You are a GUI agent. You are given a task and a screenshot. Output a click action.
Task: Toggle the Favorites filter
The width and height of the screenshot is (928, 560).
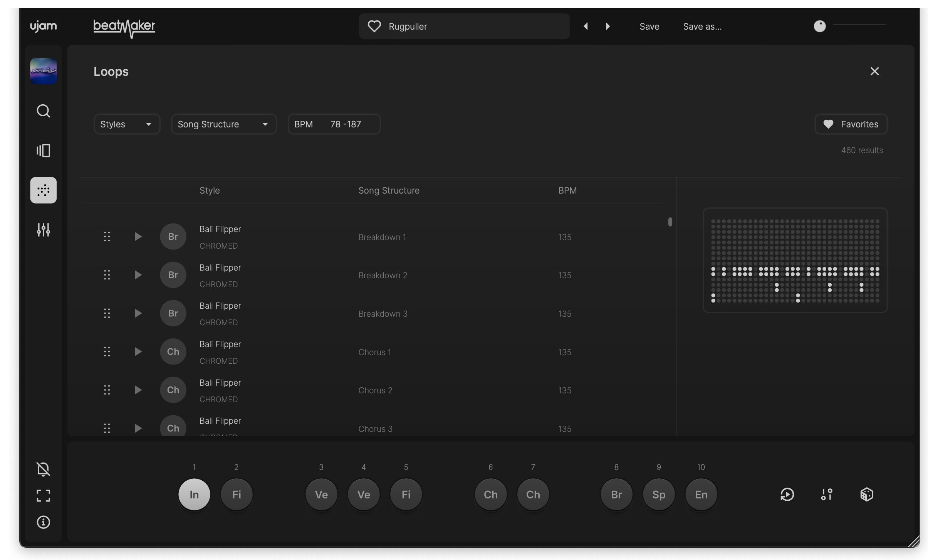click(x=851, y=124)
